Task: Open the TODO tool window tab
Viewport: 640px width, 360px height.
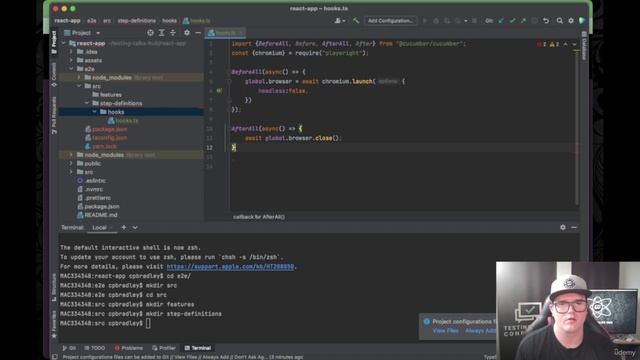Action: pyautogui.click(x=95, y=348)
